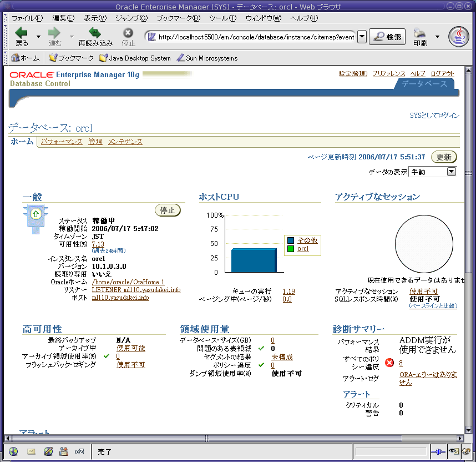476x462 pixels.
Task: Open the ジャンプ(G) menu
Action: pos(131,18)
